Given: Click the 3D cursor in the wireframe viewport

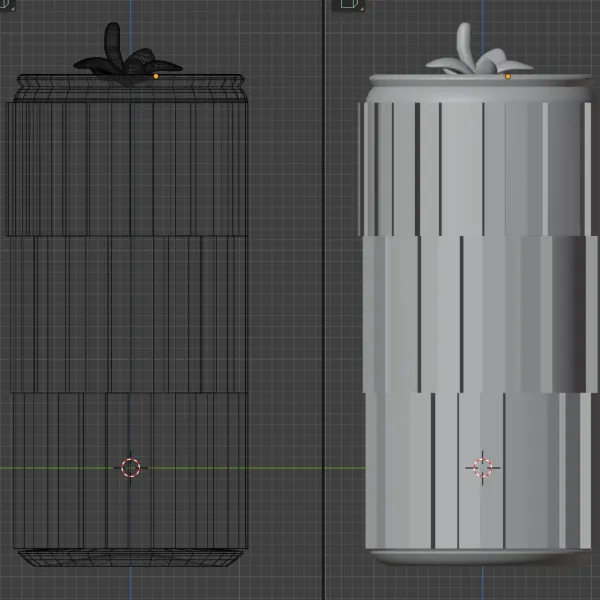Looking at the screenshot, I should [x=130, y=468].
